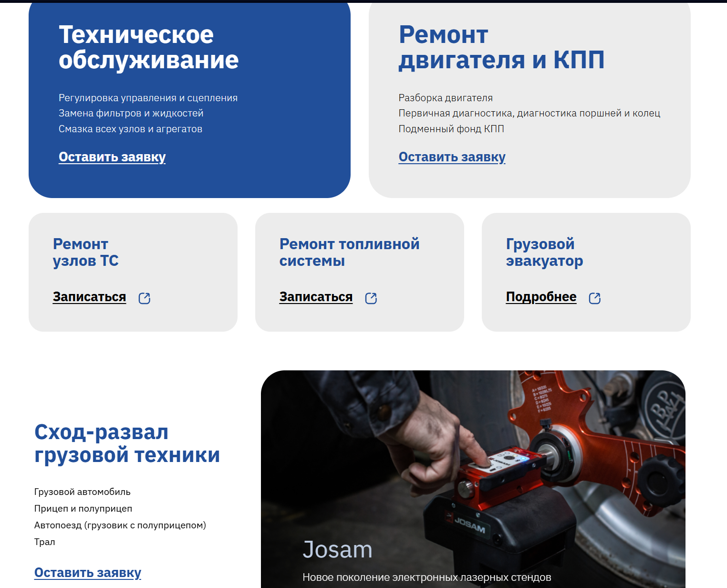Click caption Новое поколение электронных лазерных стендов

point(426,577)
